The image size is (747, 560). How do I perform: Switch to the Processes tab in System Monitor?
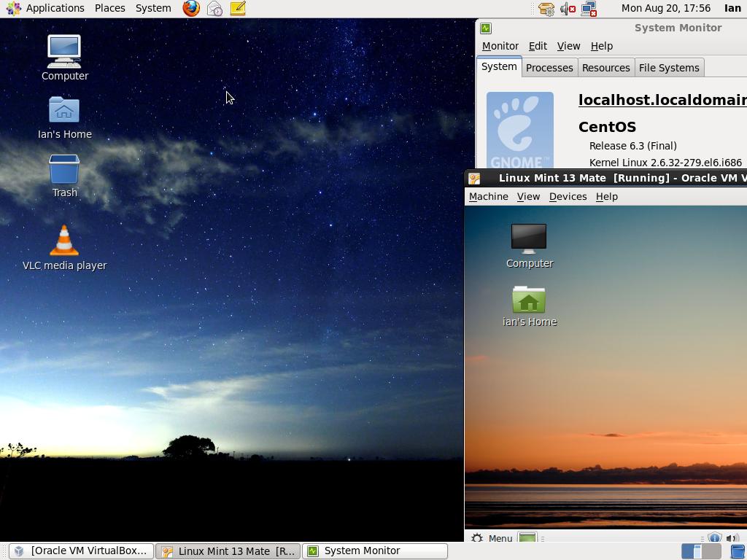click(549, 67)
